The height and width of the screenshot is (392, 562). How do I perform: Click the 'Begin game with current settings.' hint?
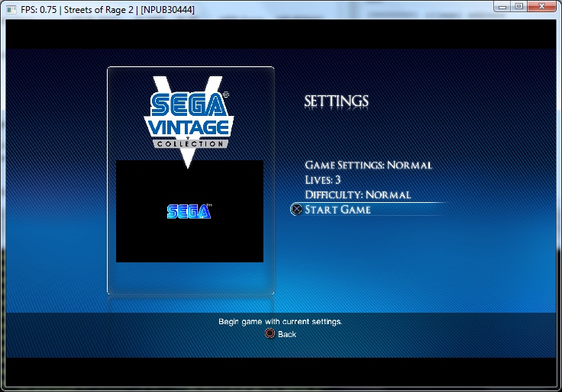click(280, 322)
